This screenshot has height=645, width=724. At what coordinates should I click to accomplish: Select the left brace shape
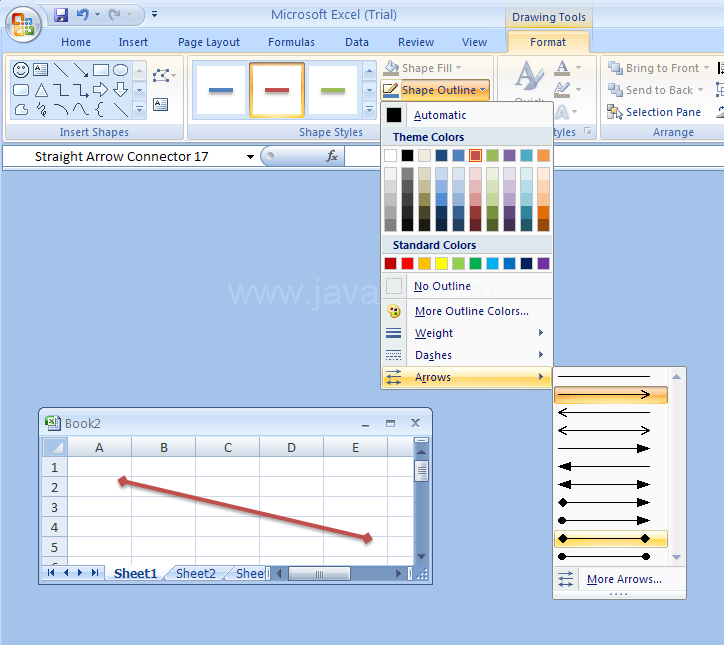tap(100, 110)
